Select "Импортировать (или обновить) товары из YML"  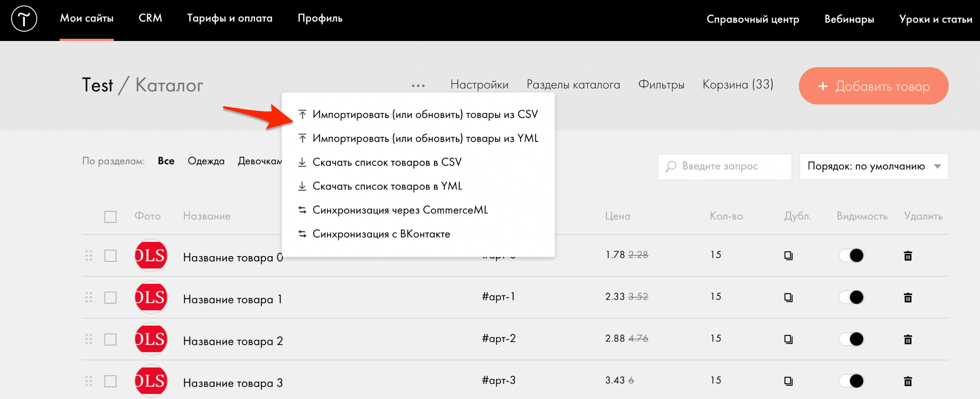pyautogui.click(x=425, y=138)
